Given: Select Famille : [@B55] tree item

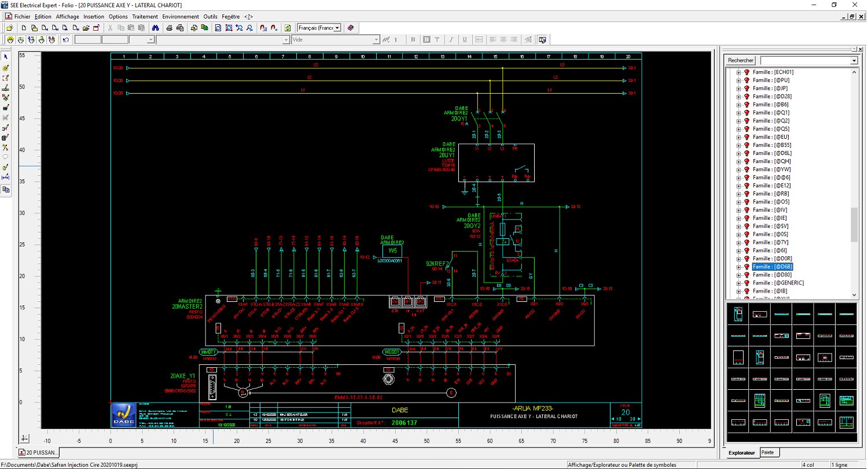Looking at the screenshot, I should pos(772,145).
